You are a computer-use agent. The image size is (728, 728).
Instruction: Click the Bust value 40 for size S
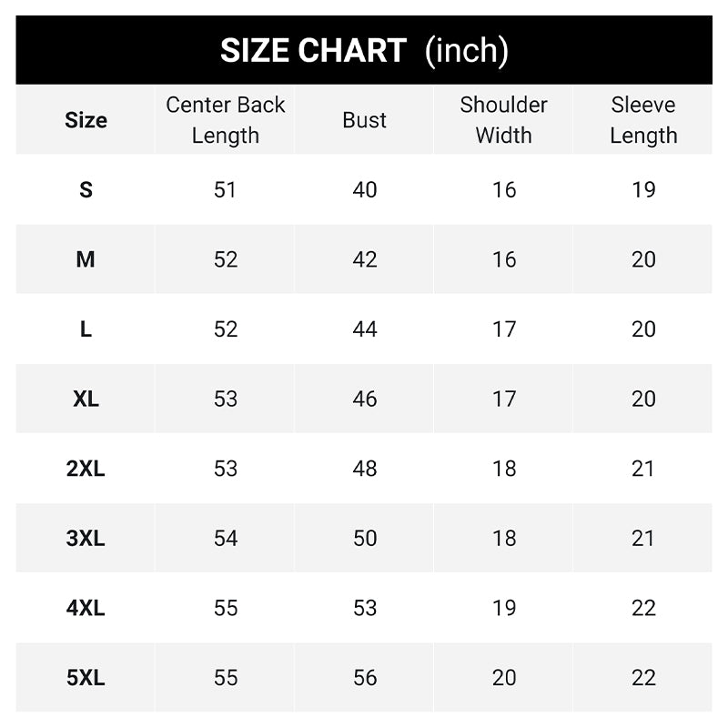pos(365,190)
